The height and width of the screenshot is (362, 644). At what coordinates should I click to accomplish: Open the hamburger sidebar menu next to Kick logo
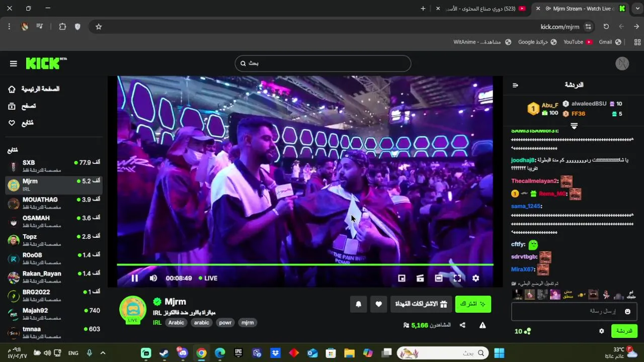[14, 63]
